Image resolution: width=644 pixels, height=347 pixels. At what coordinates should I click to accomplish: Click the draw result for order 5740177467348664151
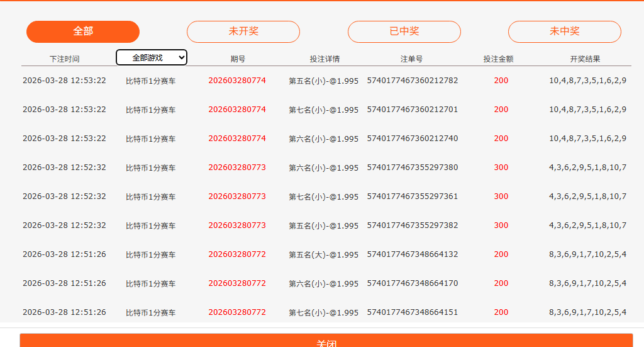[x=587, y=312]
